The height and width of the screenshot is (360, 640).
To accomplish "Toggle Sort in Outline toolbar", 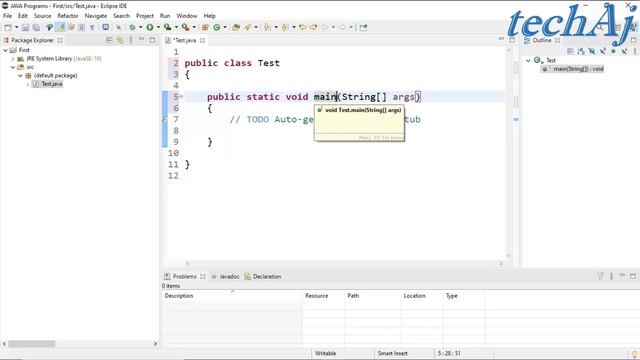I will [x=581, y=51].
